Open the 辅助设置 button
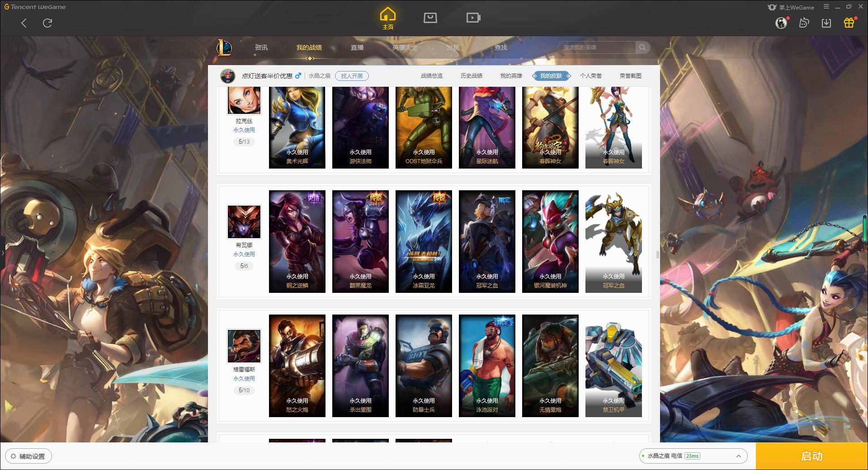868x470 pixels. pos(28,456)
